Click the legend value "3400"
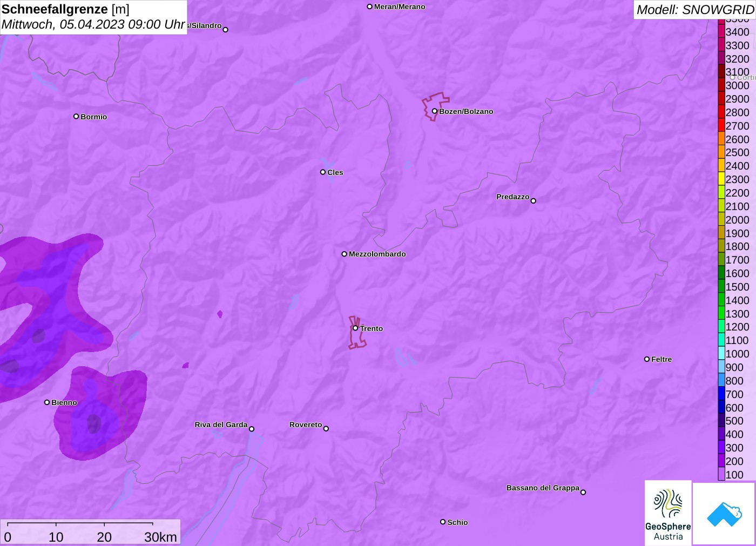Image resolution: width=756 pixels, height=546 pixels. tap(737, 32)
